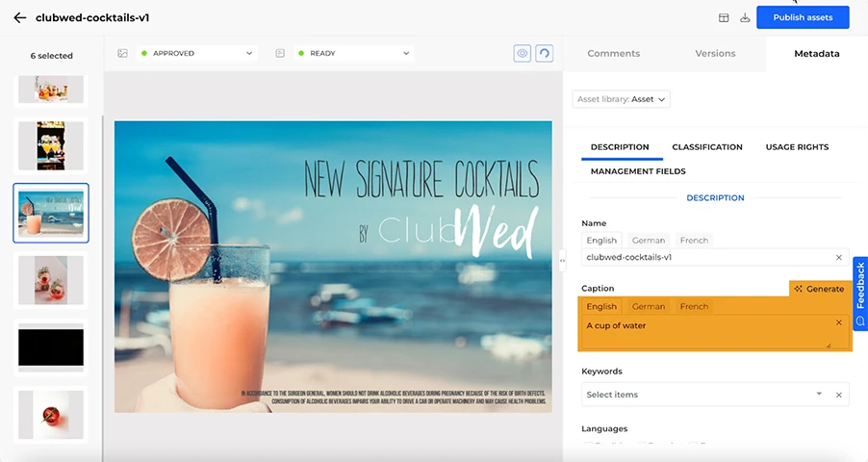Open the USAGE RIGHTS sub-tab

[797, 147]
